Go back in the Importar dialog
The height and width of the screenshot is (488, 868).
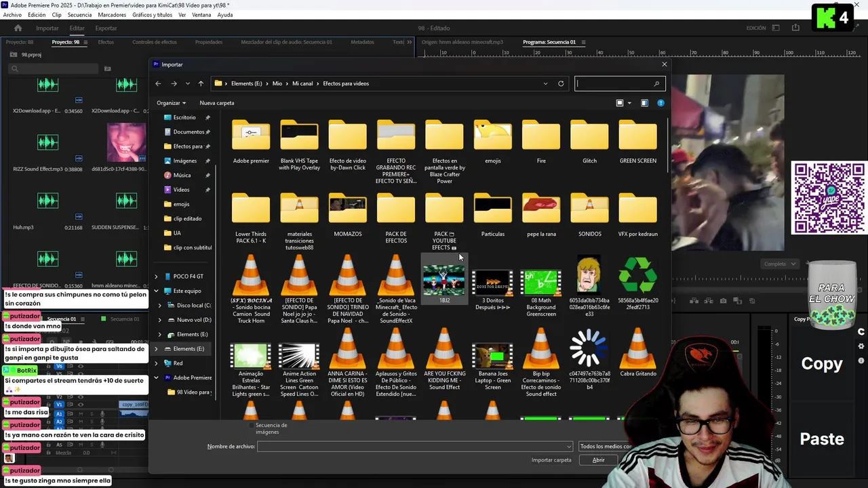158,83
